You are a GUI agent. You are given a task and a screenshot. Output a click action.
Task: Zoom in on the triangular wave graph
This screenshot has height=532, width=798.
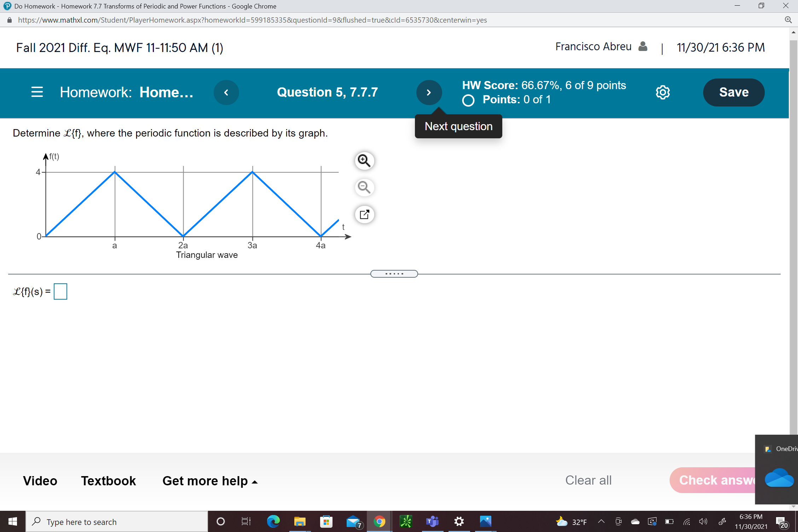coord(364,161)
